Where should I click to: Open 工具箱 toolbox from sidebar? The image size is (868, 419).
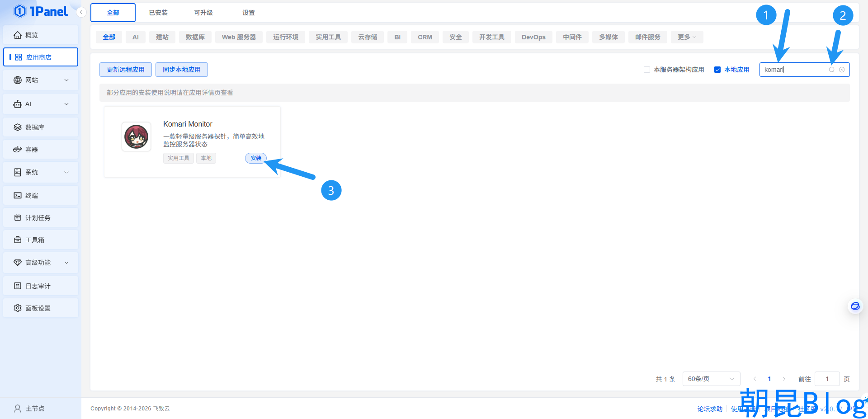(41, 240)
